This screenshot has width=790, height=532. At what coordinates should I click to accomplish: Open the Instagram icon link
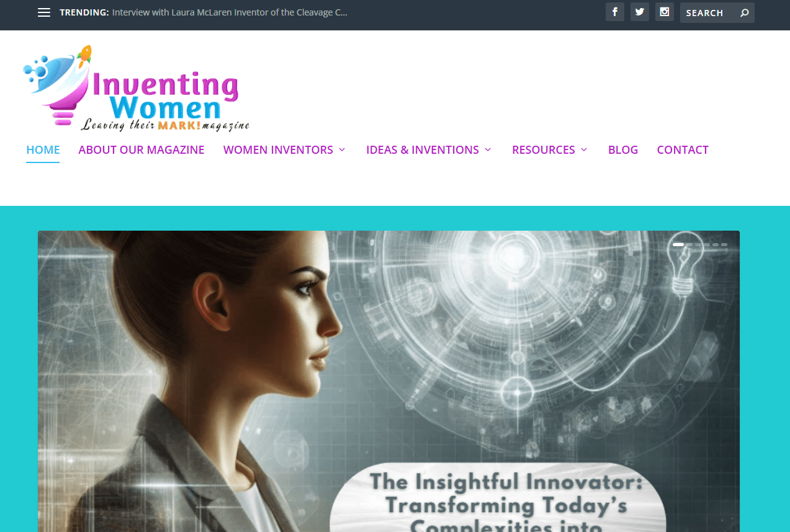coord(665,12)
